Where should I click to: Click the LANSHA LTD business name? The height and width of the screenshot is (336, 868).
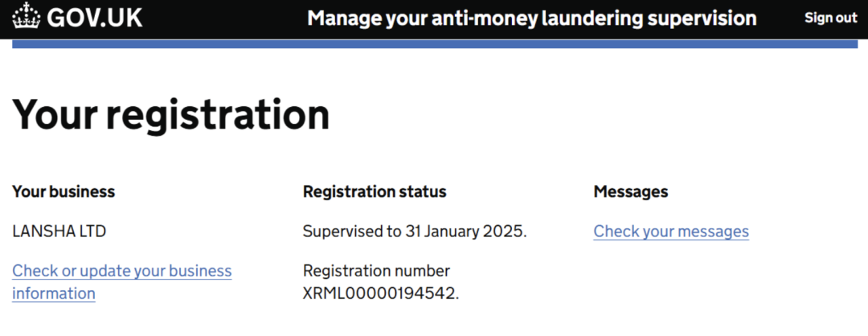coord(59,232)
